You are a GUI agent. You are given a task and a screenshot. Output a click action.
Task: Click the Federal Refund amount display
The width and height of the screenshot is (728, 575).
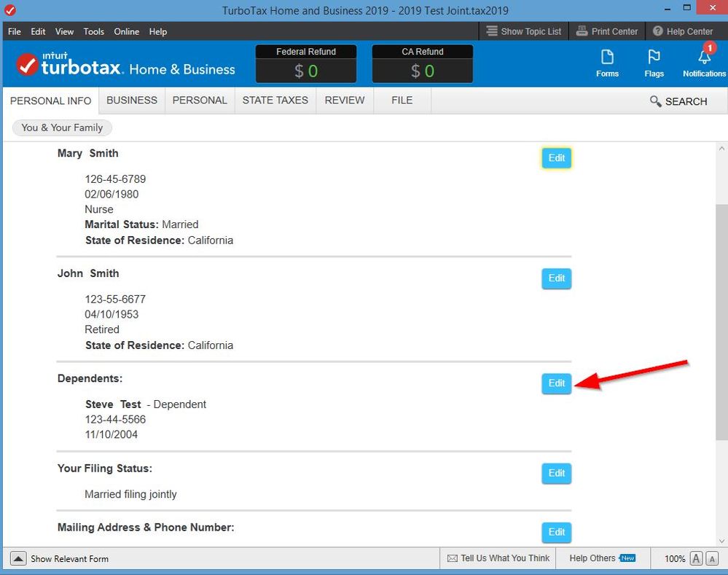306,71
